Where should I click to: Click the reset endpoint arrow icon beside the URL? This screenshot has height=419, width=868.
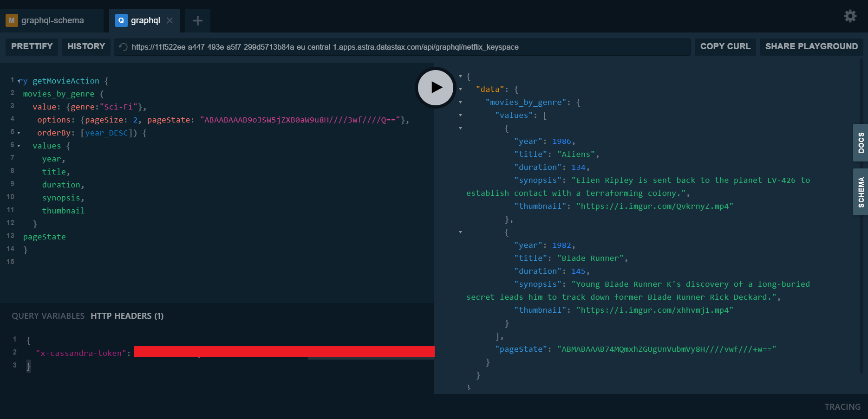pyautogui.click(x=122, y=46)
